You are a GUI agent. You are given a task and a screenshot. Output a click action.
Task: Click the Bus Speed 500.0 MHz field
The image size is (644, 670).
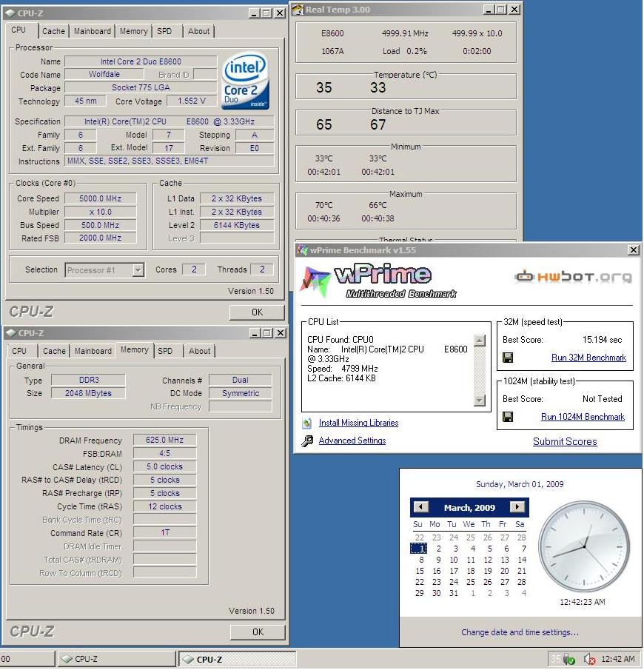point(101,225)
